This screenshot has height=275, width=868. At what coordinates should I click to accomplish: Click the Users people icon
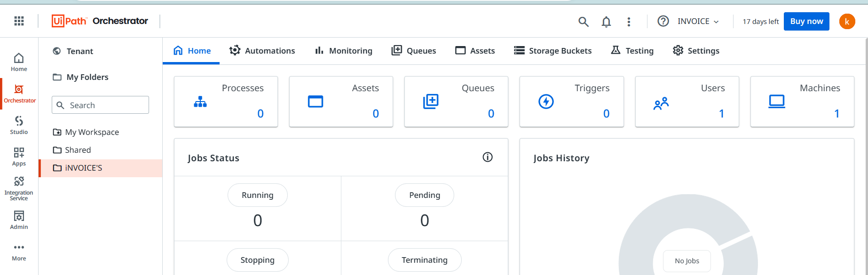coord(661,103)
